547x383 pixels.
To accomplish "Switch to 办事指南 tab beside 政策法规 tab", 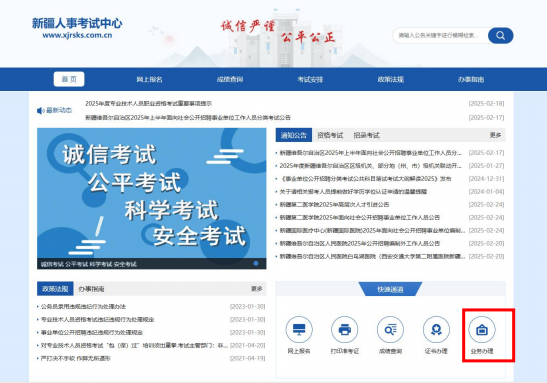I will coord(91,289).
